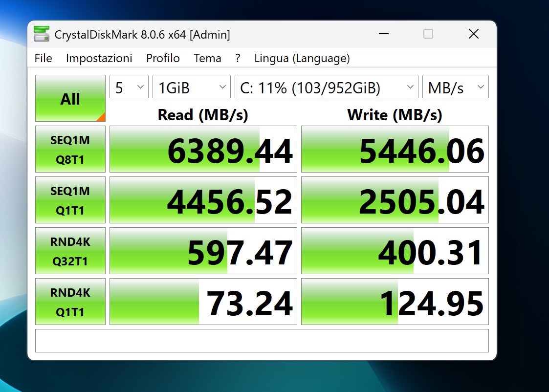Open the ? help menu
The width and height of the screenshot is (549, 392).
pyautogui.click(x=238, y=58)
